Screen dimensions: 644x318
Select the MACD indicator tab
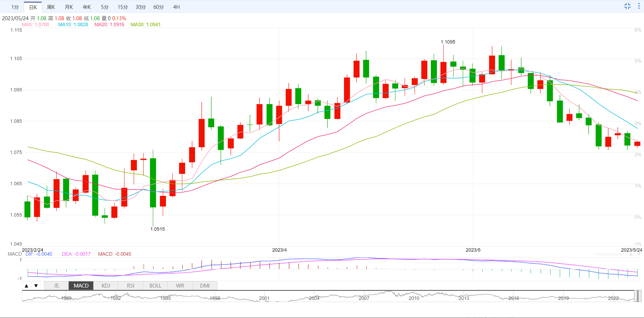coord(81,286)
